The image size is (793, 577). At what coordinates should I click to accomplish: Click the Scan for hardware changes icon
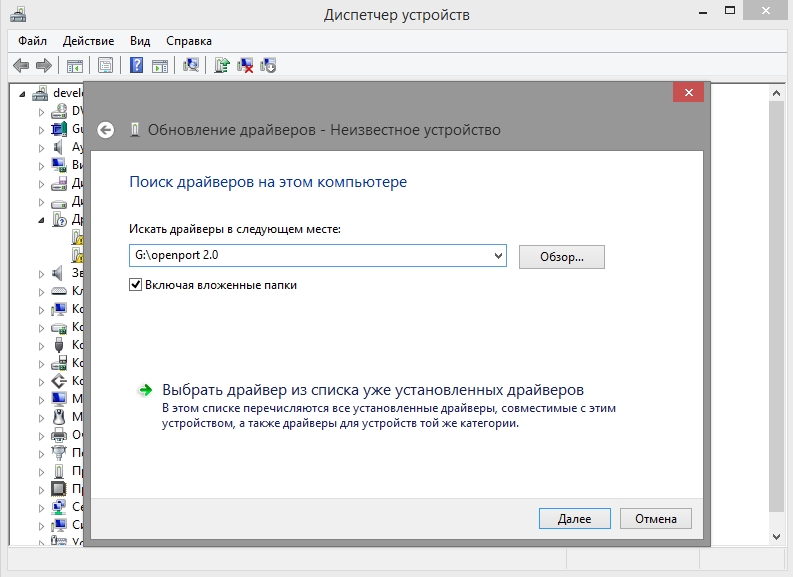(x=191, y=65)
